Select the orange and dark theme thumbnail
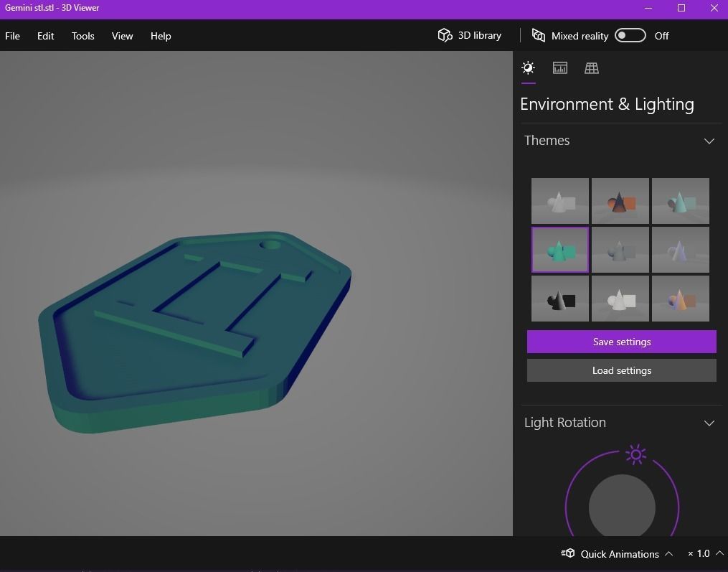Screen dimensions: 728x572 click(x=620, y=201)
